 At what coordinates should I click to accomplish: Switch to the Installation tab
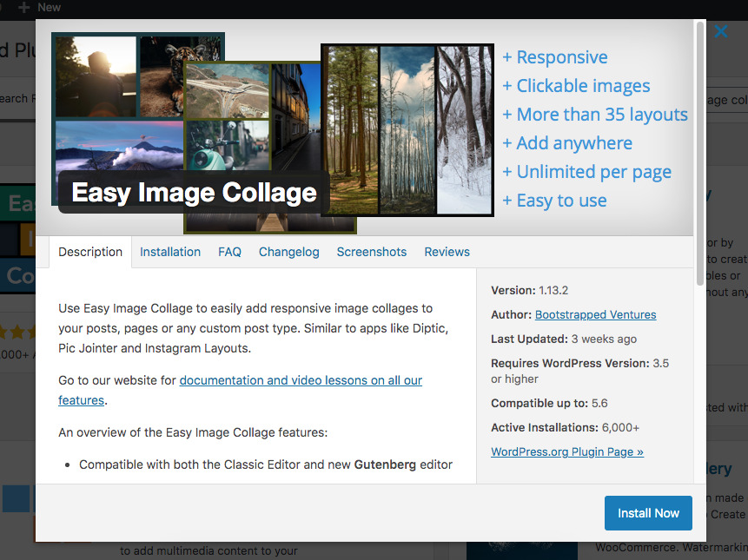[x=170, y=252]
